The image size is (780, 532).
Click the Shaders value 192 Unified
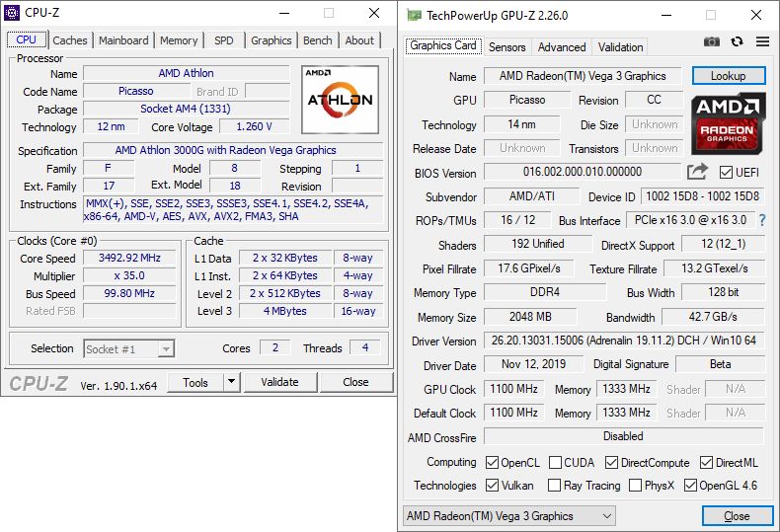tap(538, 244)
